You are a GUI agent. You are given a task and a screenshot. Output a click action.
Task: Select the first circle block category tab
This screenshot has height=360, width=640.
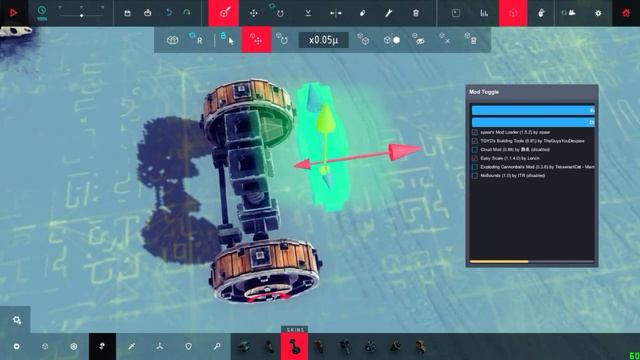(16, 346)
